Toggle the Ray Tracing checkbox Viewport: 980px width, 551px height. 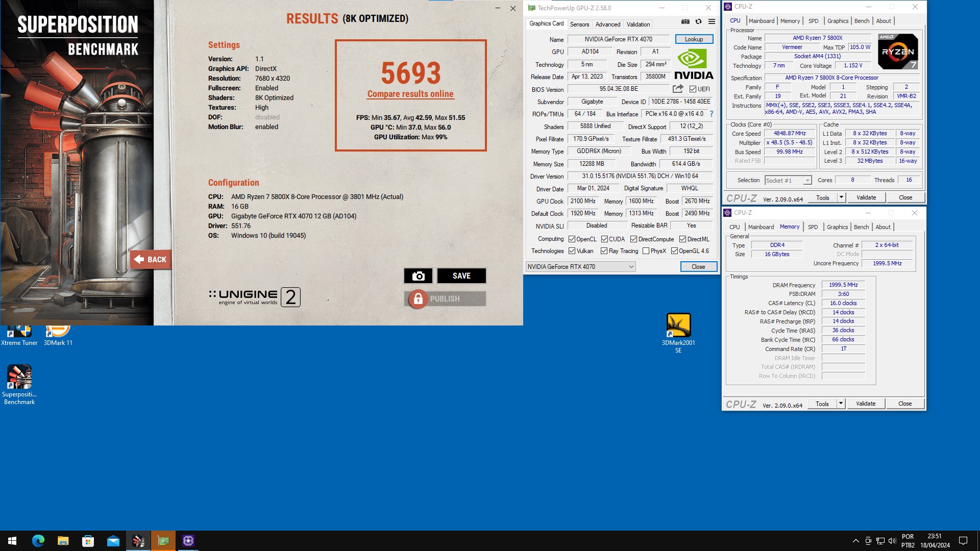coord(604,251)
